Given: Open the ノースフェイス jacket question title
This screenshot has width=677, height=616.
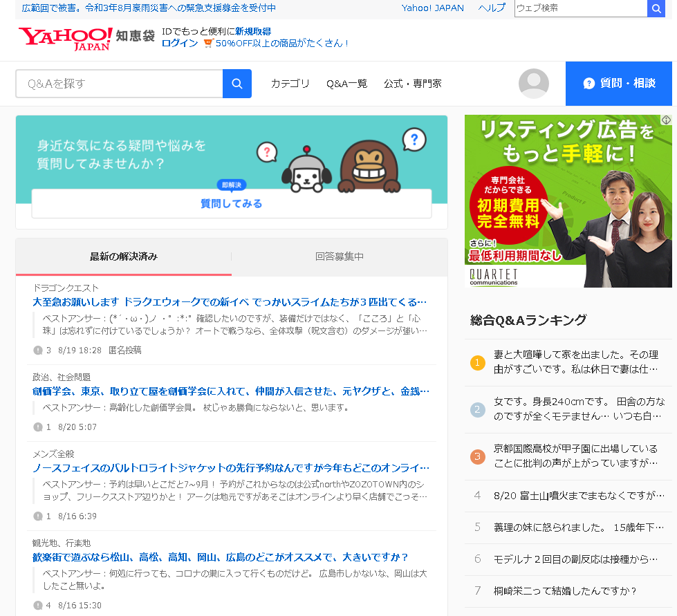Looking at the screenshot, I should 231,467.
